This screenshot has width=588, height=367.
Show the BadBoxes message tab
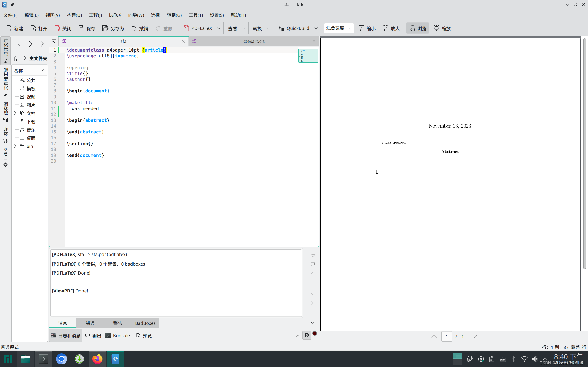coord(145,323)
